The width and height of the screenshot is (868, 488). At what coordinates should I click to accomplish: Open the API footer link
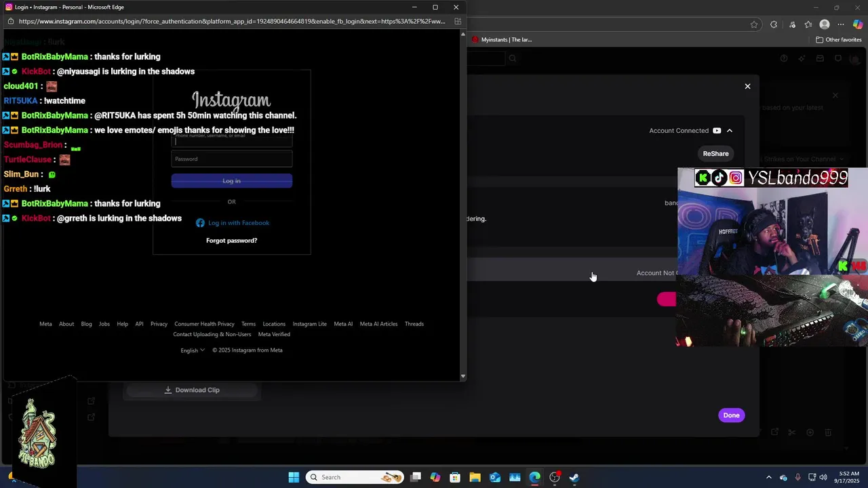pos(139,324)
